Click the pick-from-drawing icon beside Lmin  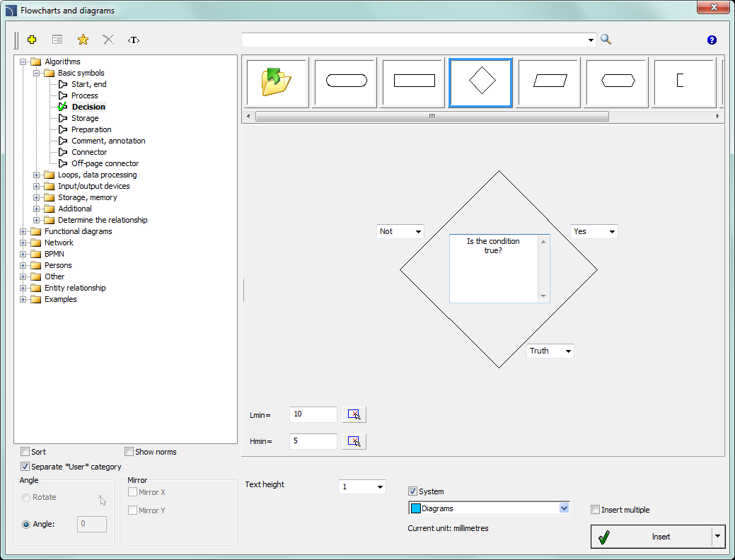pyautogui.click(x=354, y=415)
